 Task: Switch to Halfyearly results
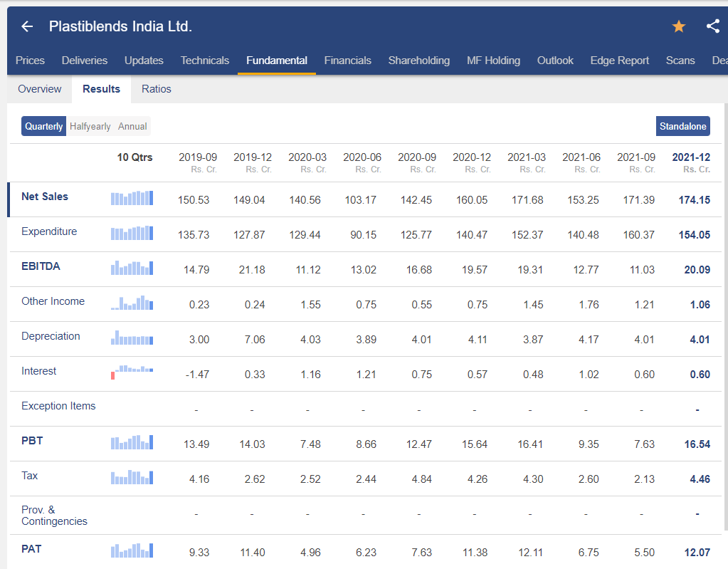(x=90, y=126)
